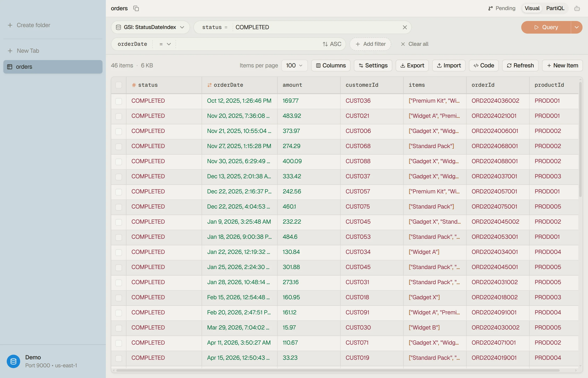Run the Query
The width and height of the screenshot is (588, 378).
point(546,27)
